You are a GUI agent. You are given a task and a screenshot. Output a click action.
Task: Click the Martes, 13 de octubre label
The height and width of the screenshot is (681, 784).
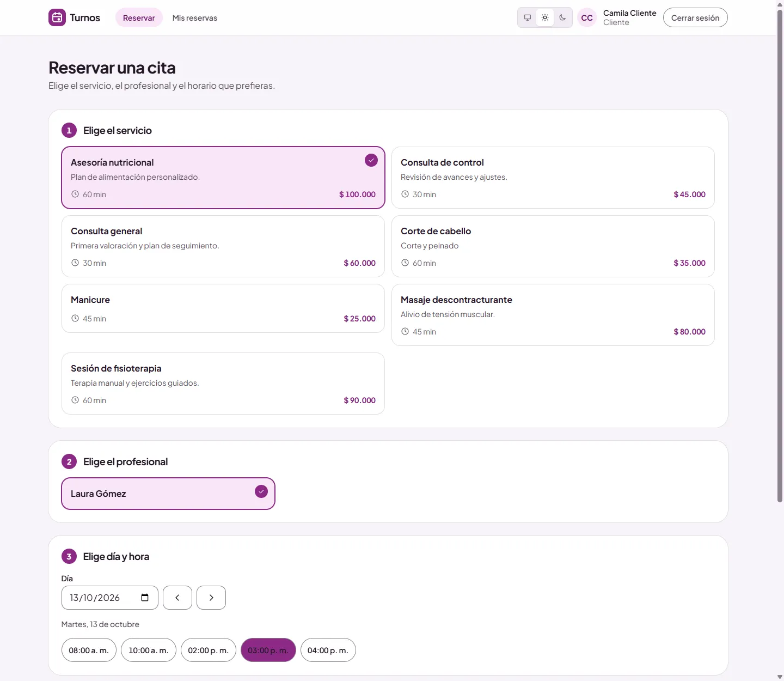(100, 624)
